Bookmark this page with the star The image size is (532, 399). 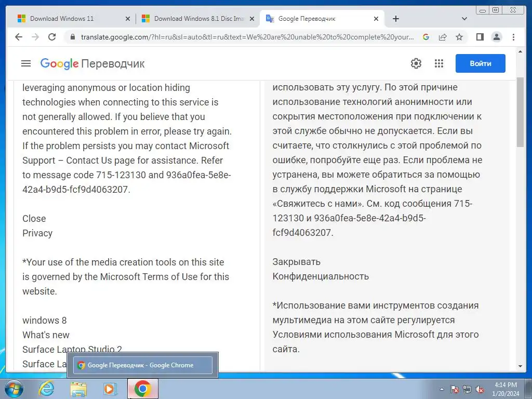pos(459,37)
